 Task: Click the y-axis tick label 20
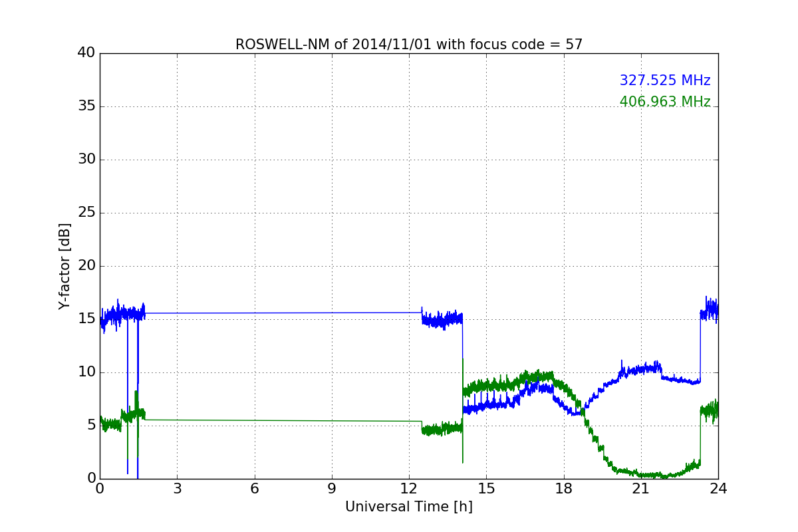click(86, 266)
